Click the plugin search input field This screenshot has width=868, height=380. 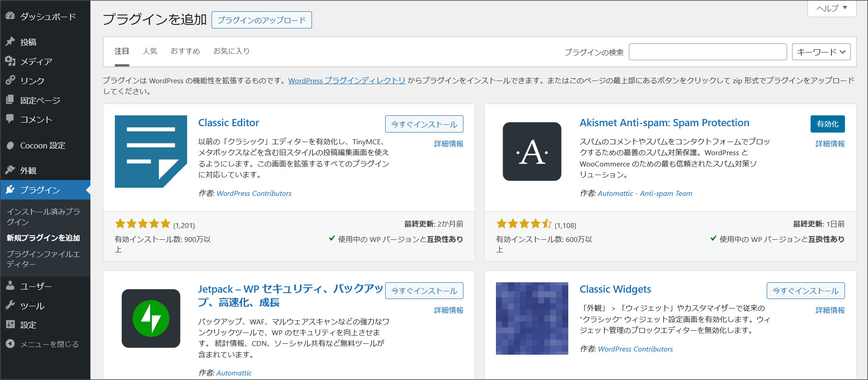pos(708,52)
